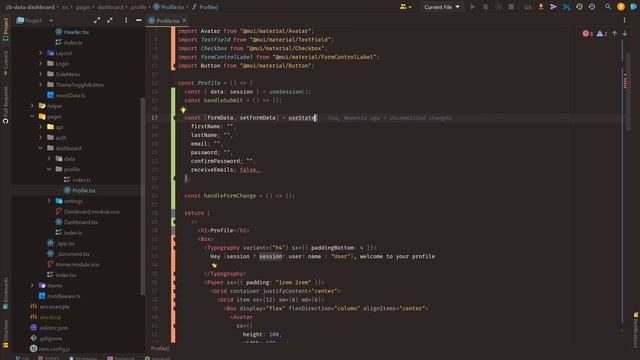
Task: Toggle the Bookmarks tool window stripe button
Action: click(5, 294)
